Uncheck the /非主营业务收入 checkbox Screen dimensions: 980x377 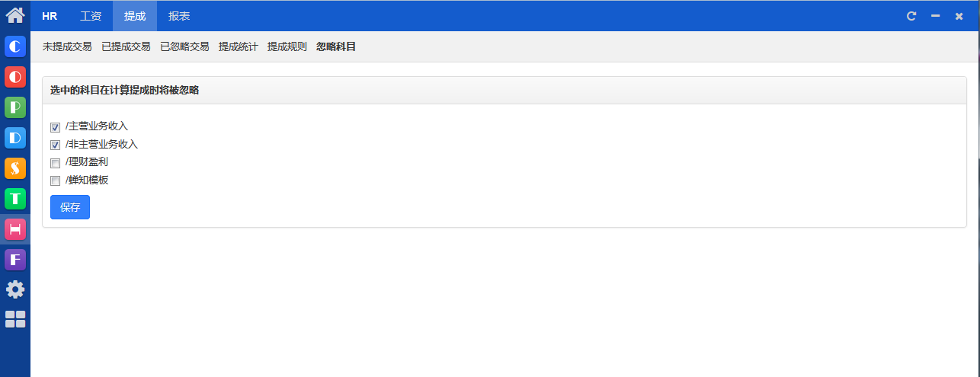(55, 145)
